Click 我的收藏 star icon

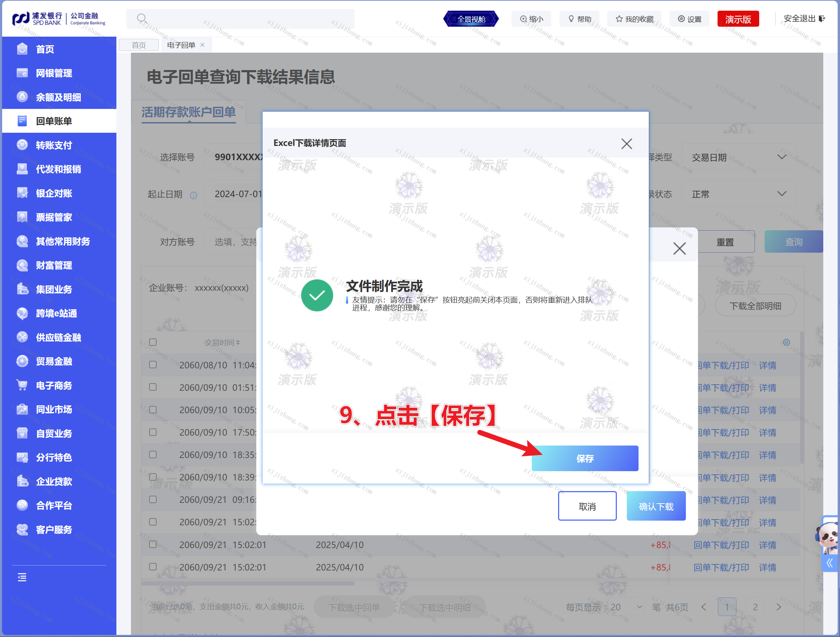click(x=619, y=19)
